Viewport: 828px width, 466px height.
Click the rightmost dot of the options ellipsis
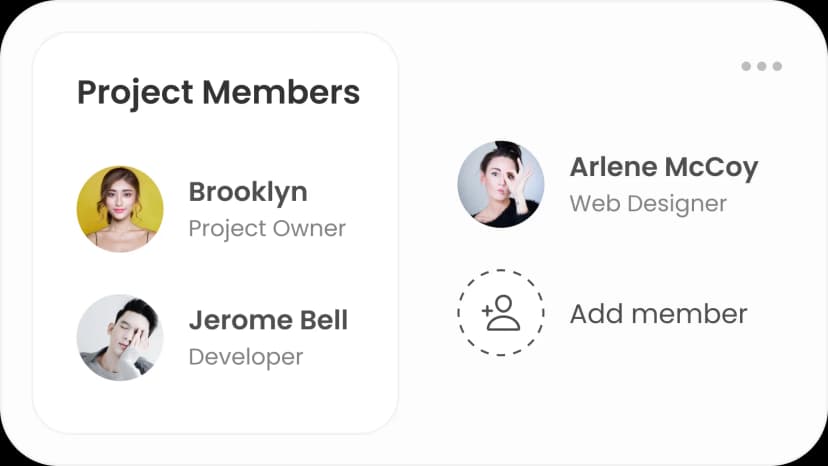click(x=777, y=67)
